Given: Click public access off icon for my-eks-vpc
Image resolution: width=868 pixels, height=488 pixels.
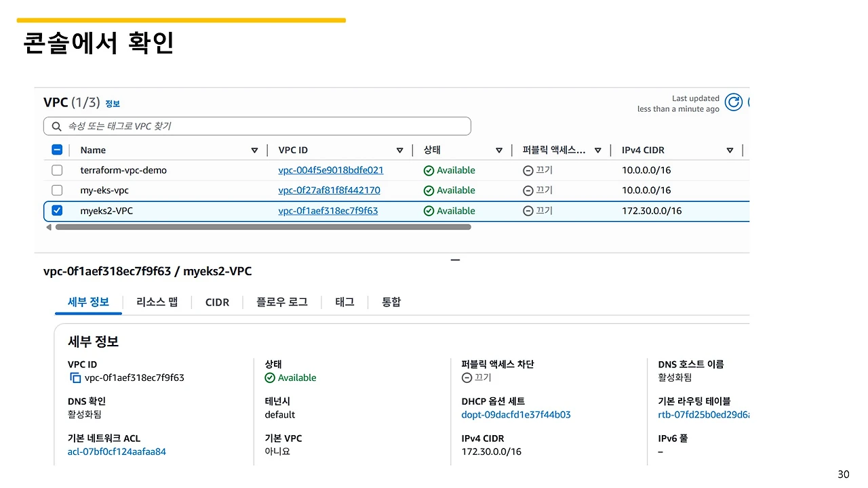Looking at the screenshot, I should [x=528, y=190].
